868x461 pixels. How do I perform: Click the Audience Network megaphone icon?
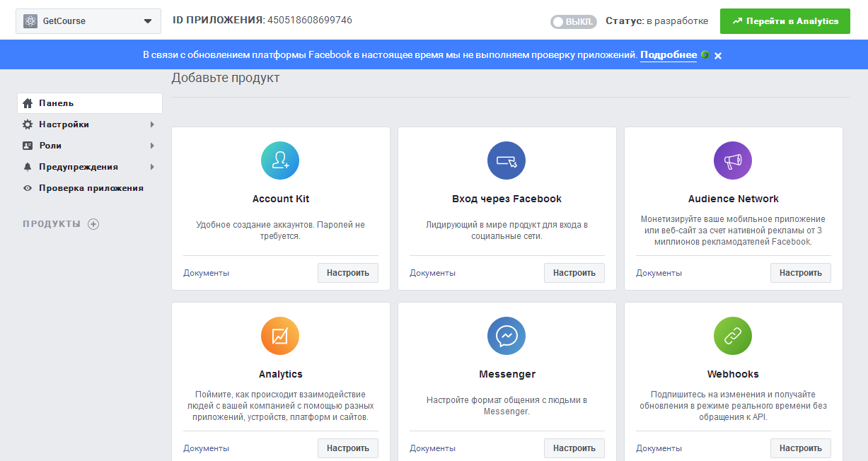[733, 161]
